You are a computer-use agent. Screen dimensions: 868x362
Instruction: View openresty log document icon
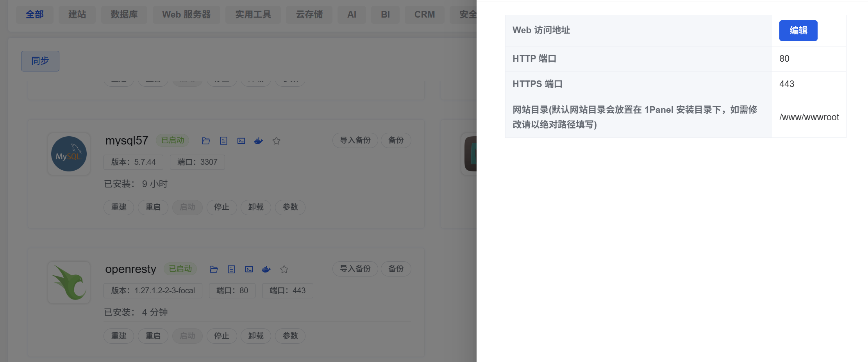231,269
